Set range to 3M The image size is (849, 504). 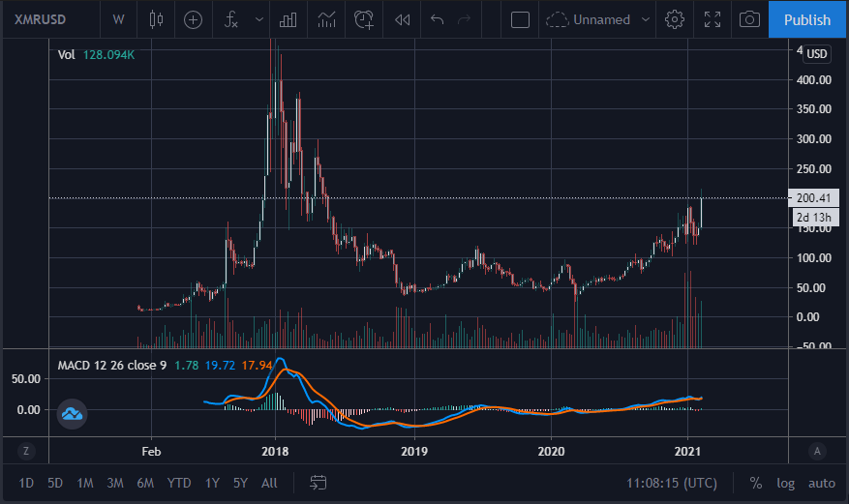click(115, 483)
